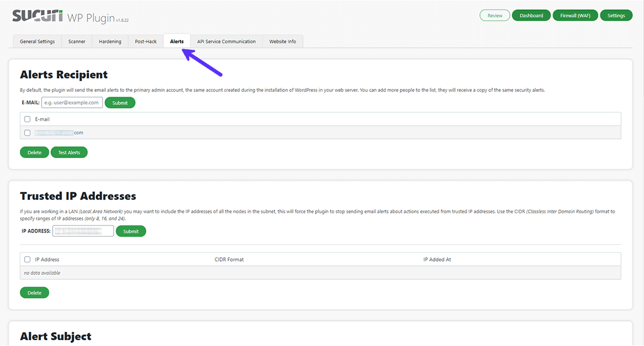
Task: Check the box next to the listed email address
Action: click(27, 132)
